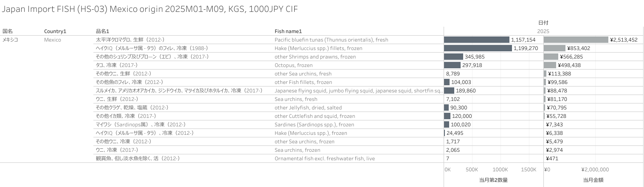Click the 国名 column header
The height and width of the screenshot is (187, 644).
click(x=8, y=31)
